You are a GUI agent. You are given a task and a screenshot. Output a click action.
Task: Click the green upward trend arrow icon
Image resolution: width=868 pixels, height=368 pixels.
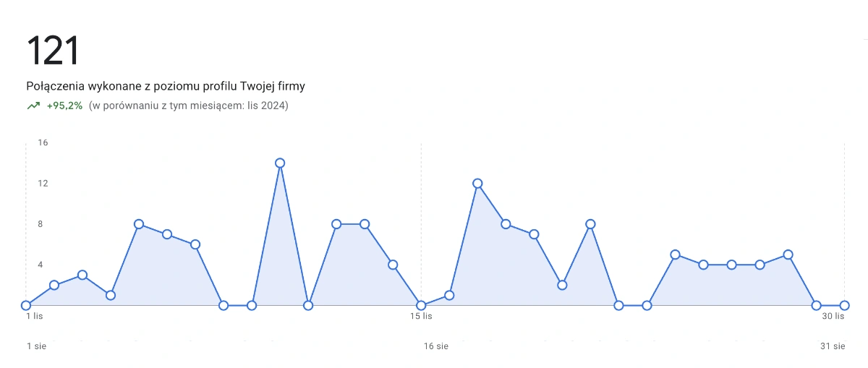click(33, 106)
